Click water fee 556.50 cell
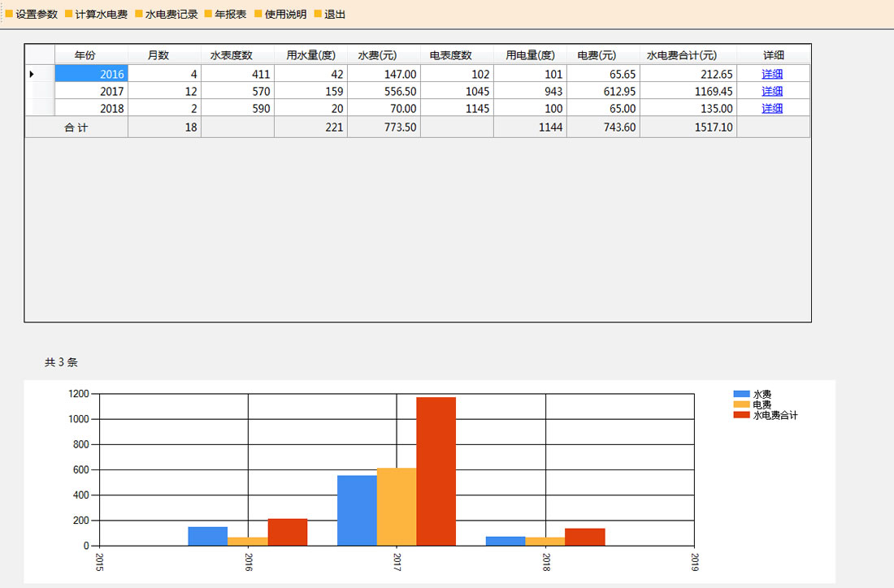 point(384,91)
